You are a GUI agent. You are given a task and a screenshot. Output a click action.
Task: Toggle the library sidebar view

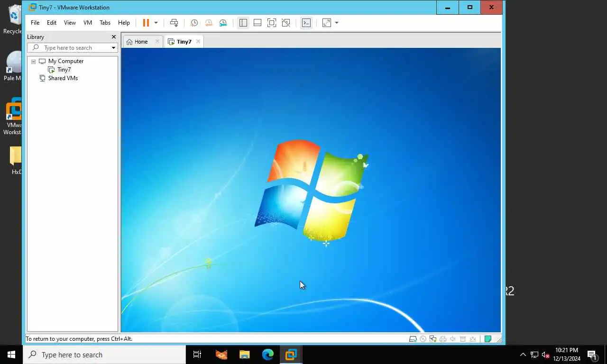pos(243,23)
